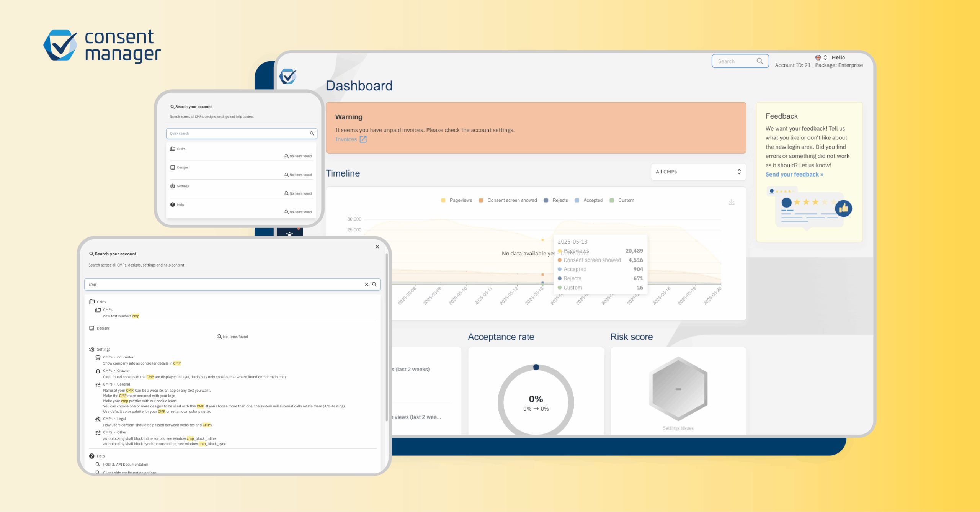Click 'How users consent should be passed' text
The width and height of the screenshot is (980, 512).
click(x=158, y=425)
